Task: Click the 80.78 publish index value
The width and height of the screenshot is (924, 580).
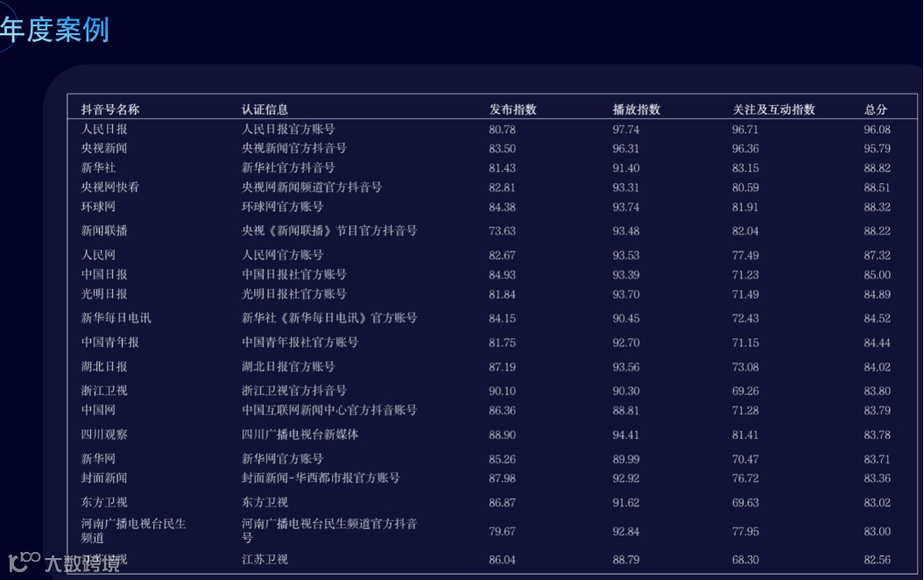Action: point(502,130)
